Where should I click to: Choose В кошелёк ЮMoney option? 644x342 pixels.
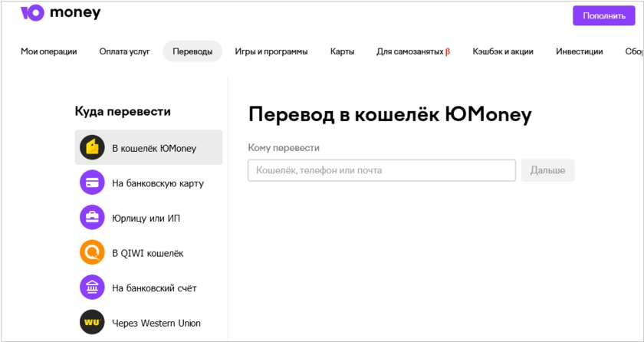coord(149,147)
